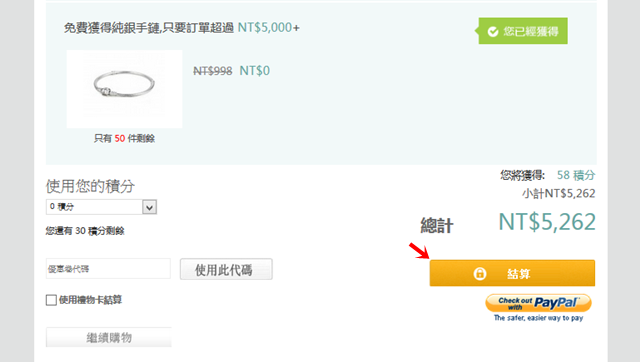Viewport: 640px width, 362px height.
Task: Click the orange 結算 checkout button
Action: pyautogui.click(x=512, y=273)
